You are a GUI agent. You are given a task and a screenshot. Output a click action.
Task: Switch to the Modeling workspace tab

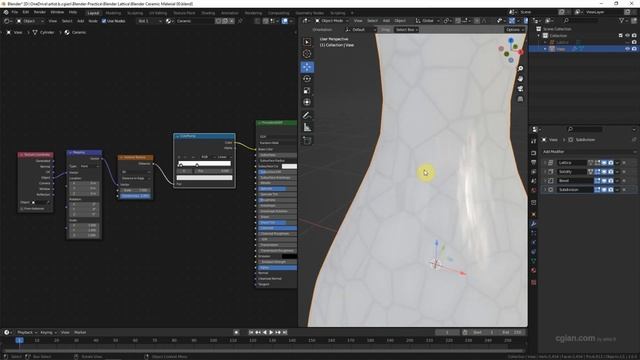coord(113,13)
